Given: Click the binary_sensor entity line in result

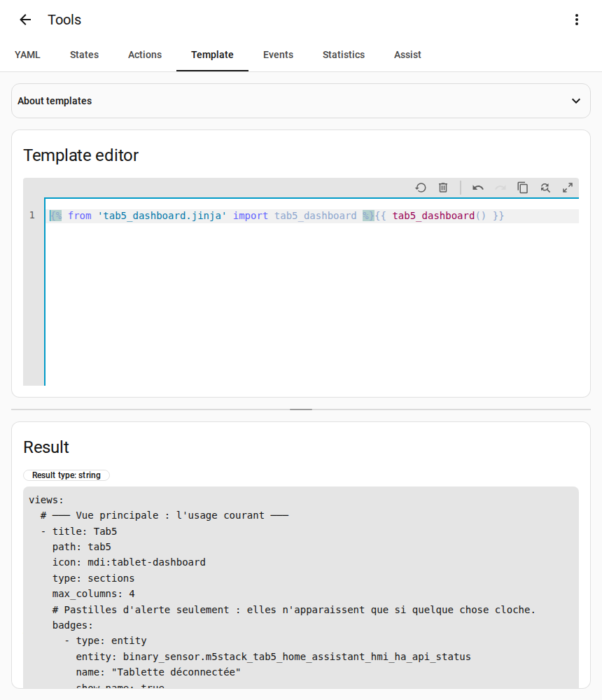Looking at the screenshot, I should point(273,657).
